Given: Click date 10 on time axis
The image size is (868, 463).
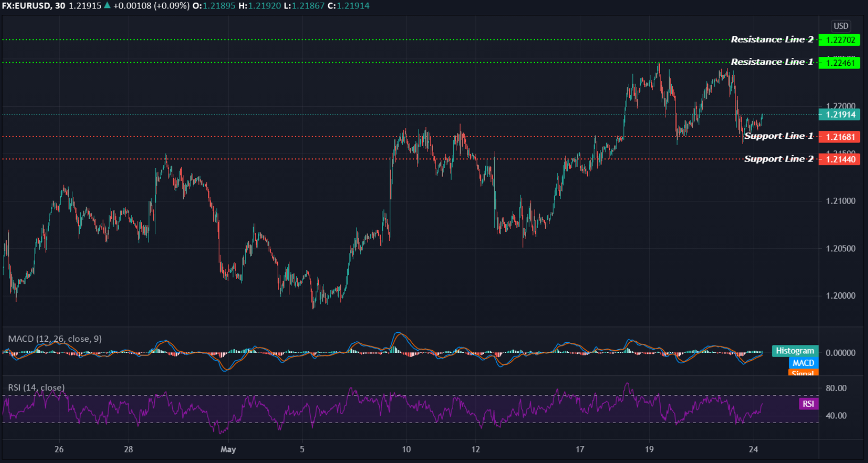Looking at the screenshot, I should point(406,449).
